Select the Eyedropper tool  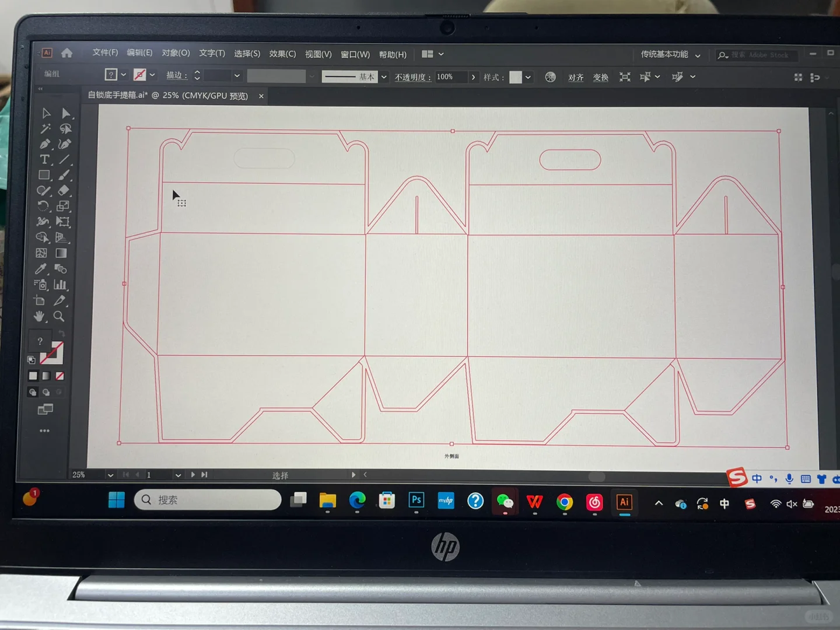[41, 269]
